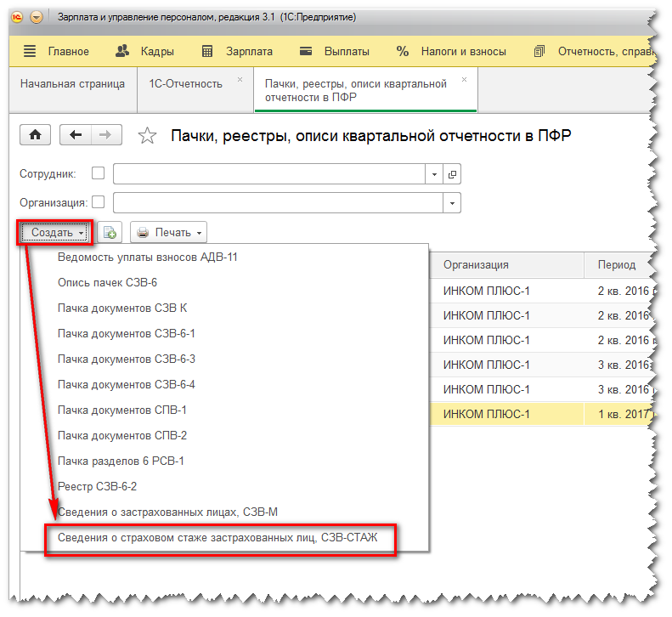This screenshot has height=617, width=672.
Task: Select the highlighted ИНКОМ ПЛЮС-1 row, 1 кв. 2017
Action: tap(542, 414)
